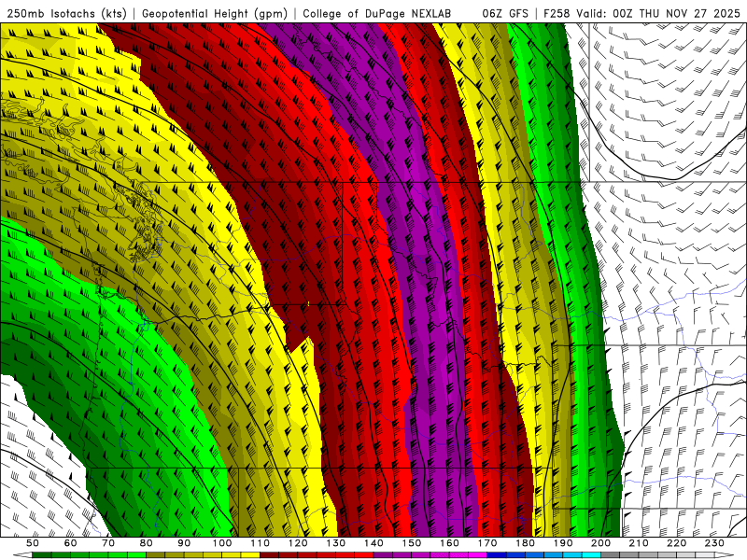Screen dimensions: 747x560
Task: Click the '160' legend scale number
Action: [449, 543]
